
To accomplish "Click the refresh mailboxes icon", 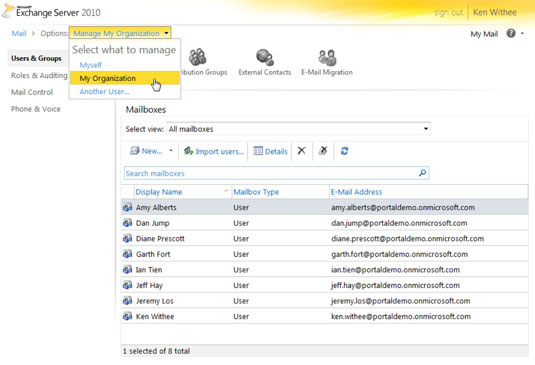I will click(x=344, y=151).
